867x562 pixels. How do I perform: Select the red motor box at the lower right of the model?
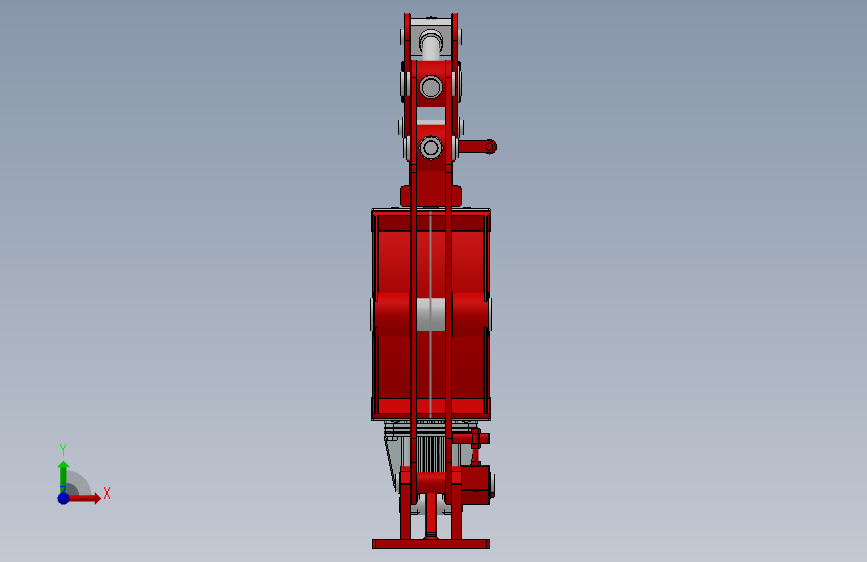point(476,485)
